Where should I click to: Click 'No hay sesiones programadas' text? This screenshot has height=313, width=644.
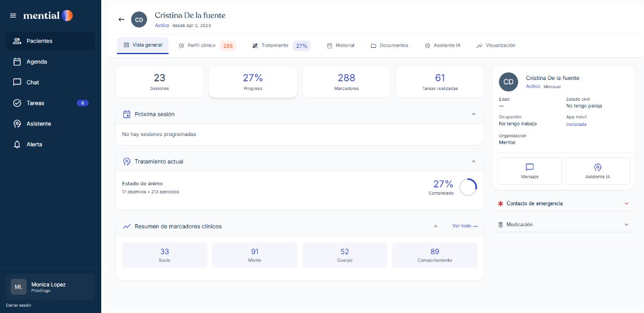pos(159,134)
